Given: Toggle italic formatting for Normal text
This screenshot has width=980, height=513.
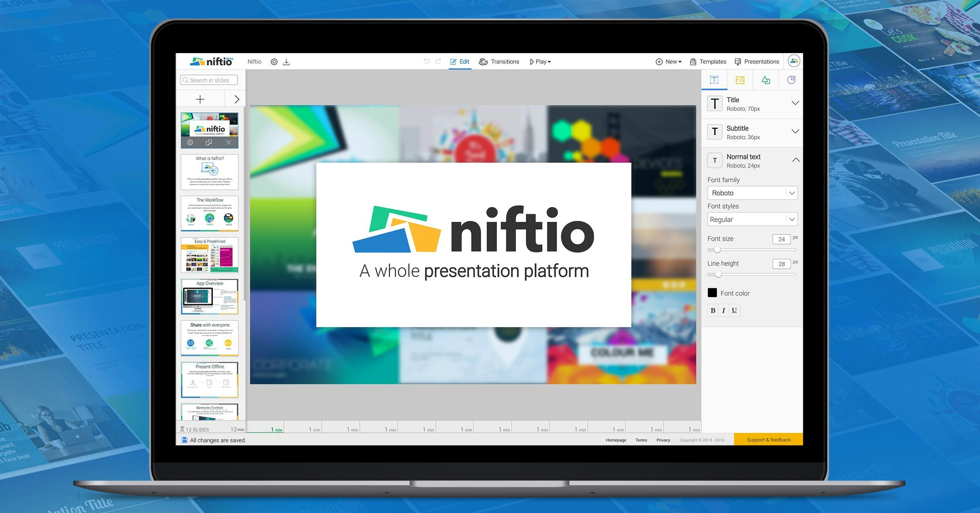Looking at the screenshot, I should pyautogui.click(x=724, y=310).
